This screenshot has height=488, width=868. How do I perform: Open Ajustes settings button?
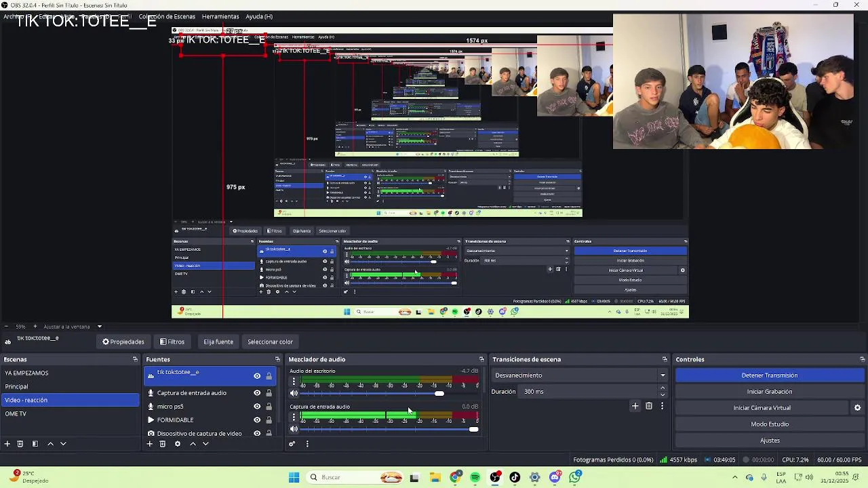[x=770, y=441]
